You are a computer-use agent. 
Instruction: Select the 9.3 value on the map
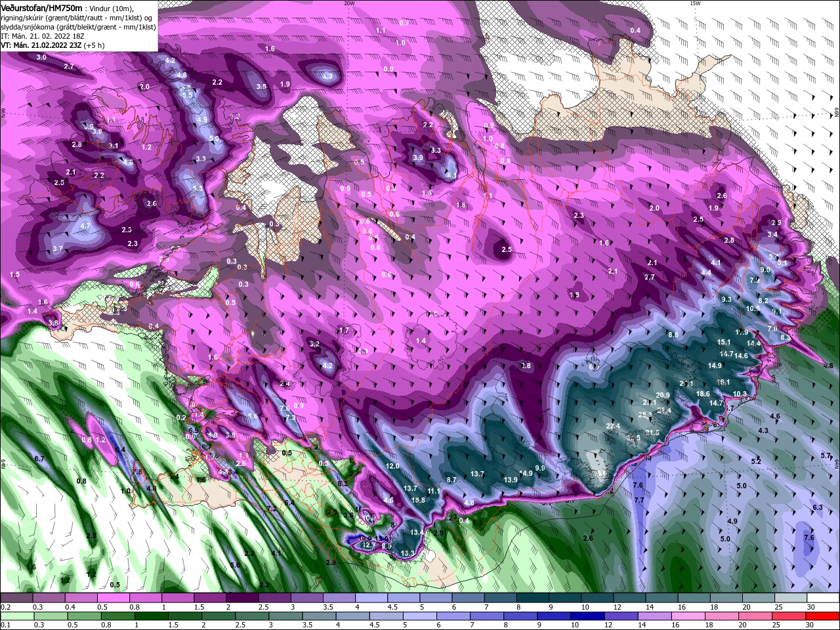(x=726, y=299)
